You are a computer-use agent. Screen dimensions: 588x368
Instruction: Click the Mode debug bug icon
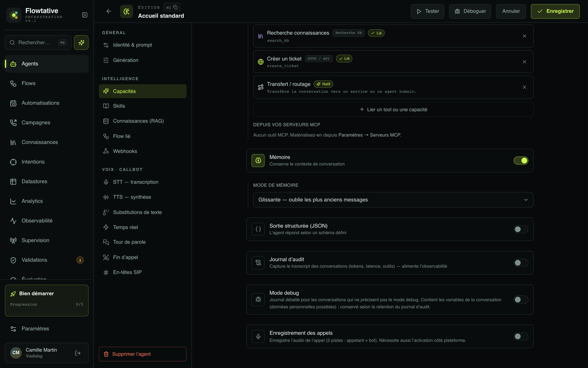pos(258,300)
